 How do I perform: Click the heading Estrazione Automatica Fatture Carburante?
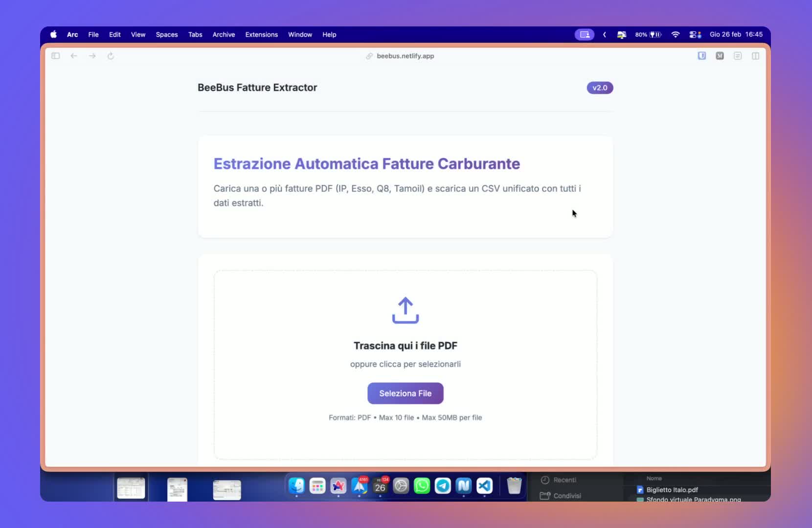tap(367, 164)
